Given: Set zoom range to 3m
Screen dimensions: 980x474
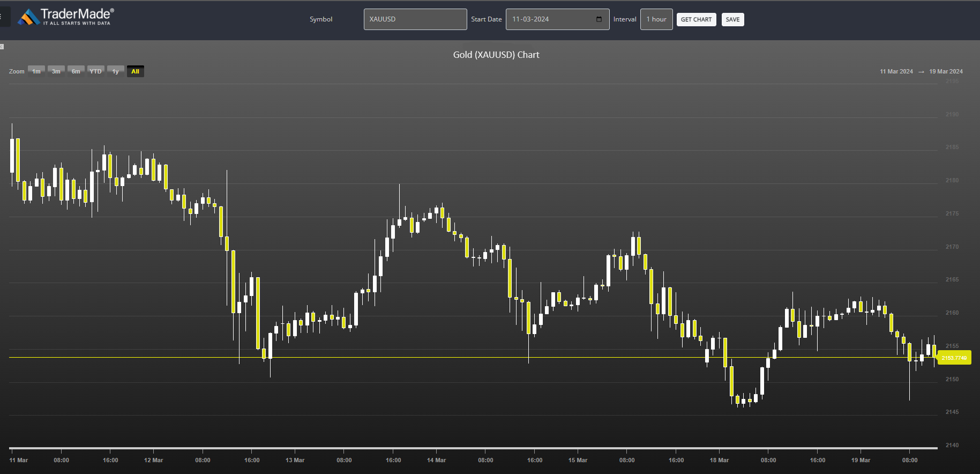Looking at the screenshot, I should 56,71.
